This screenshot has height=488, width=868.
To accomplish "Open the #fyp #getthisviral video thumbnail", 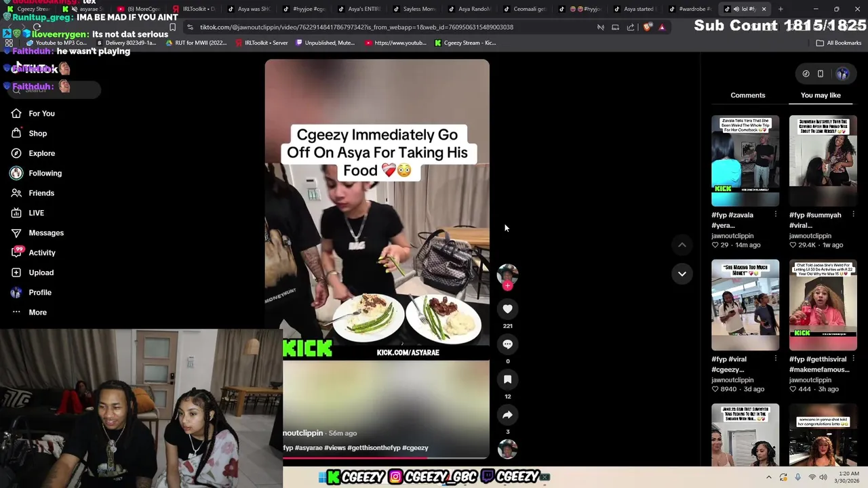I will click(x=823, y=305).
